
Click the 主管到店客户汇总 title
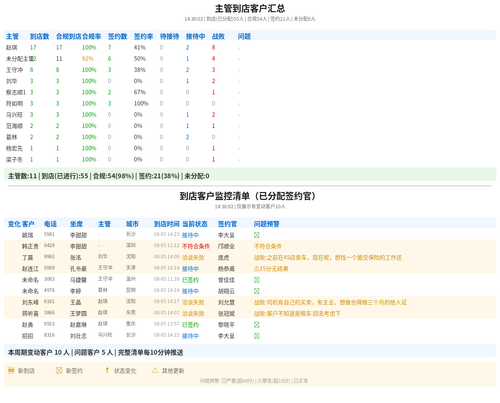[250, 8]
